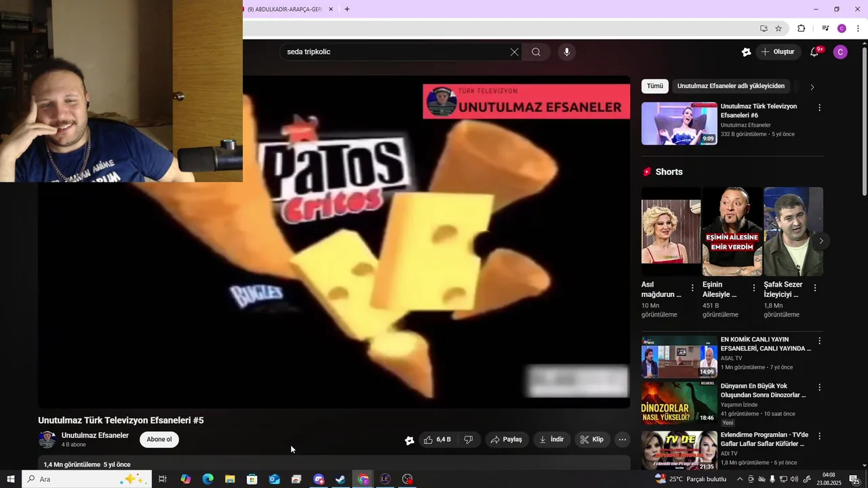Open a new browser tab

(347, 9)
